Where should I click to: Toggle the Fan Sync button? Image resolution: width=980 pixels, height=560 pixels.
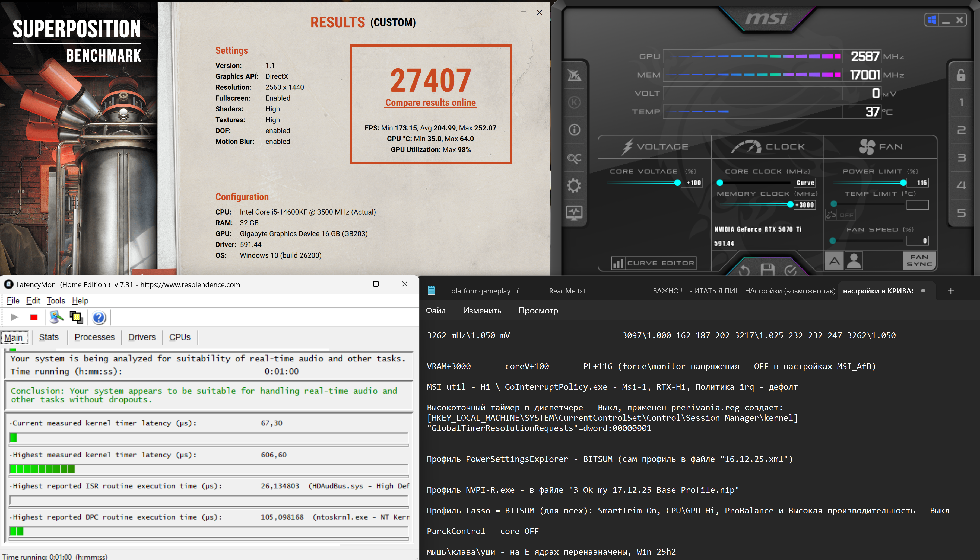[x=919, y=261]
